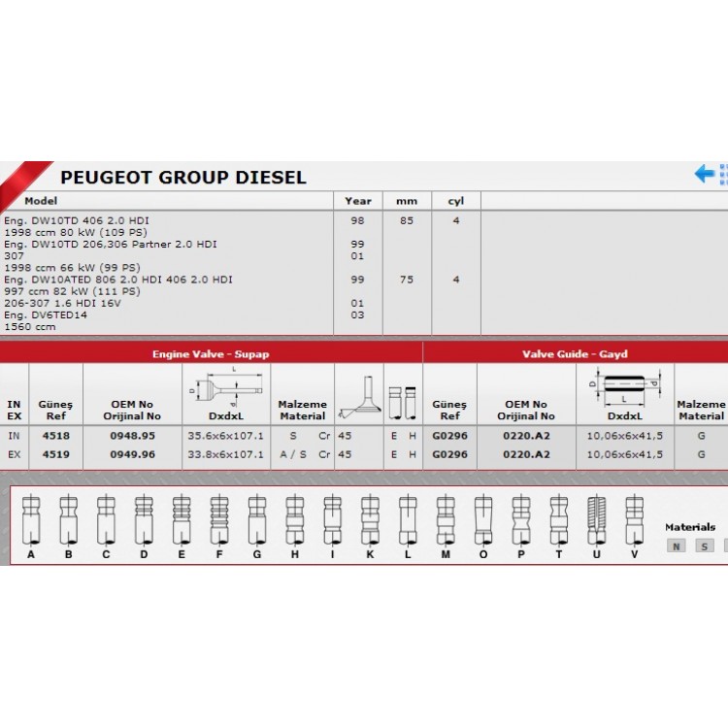Click dimension 33.8x6x107.1

click(x=225, y=454)
